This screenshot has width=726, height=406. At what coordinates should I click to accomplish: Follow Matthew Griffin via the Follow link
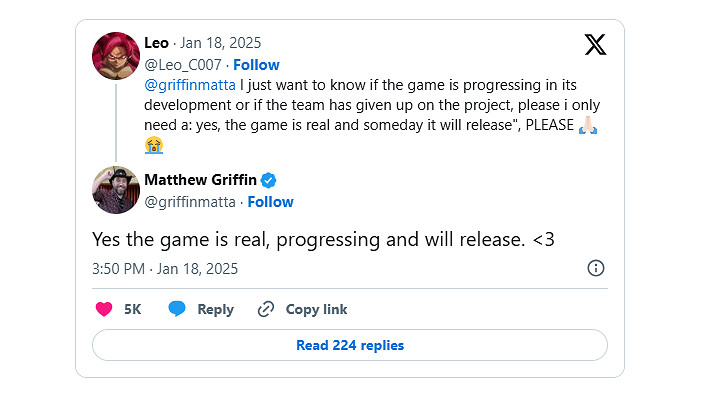270,202
